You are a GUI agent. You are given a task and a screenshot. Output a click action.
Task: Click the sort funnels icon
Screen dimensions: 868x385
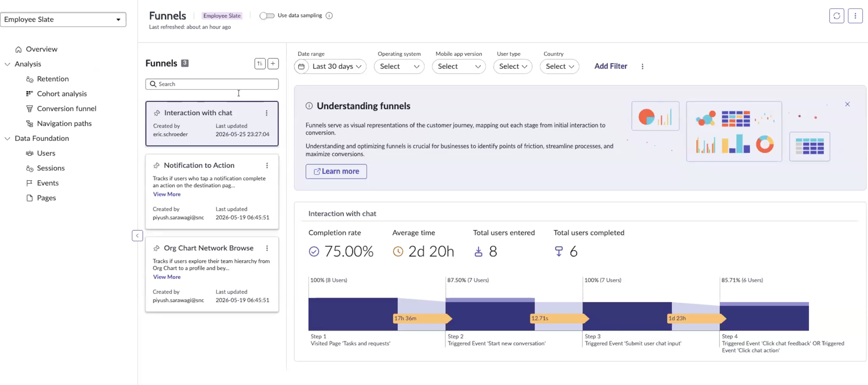(x=260, y=63)
